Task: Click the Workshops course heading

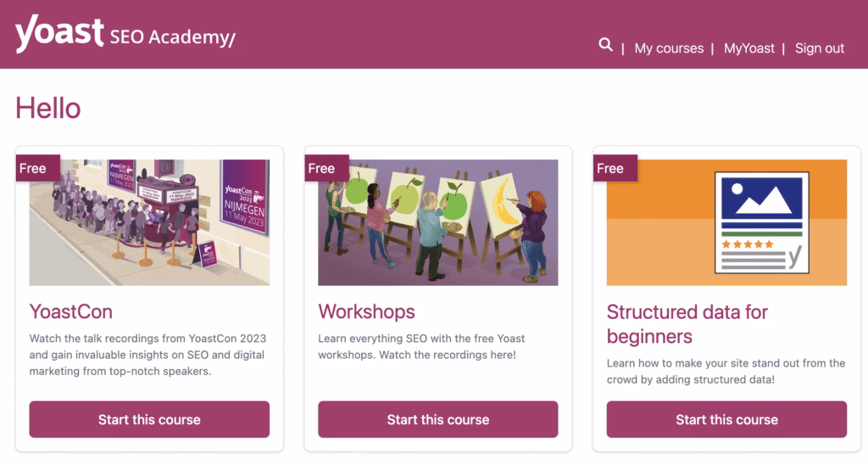Action: [366, 311]
